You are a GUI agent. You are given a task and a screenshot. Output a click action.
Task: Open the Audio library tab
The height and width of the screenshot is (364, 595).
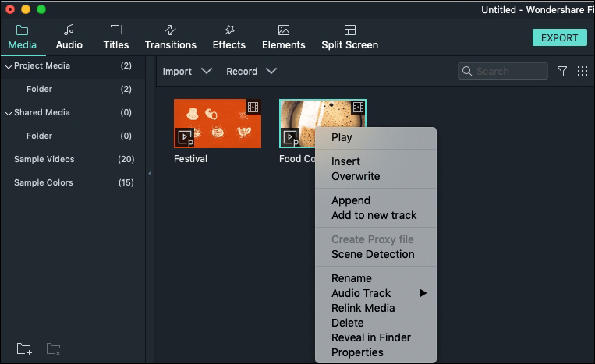(69, 37)
